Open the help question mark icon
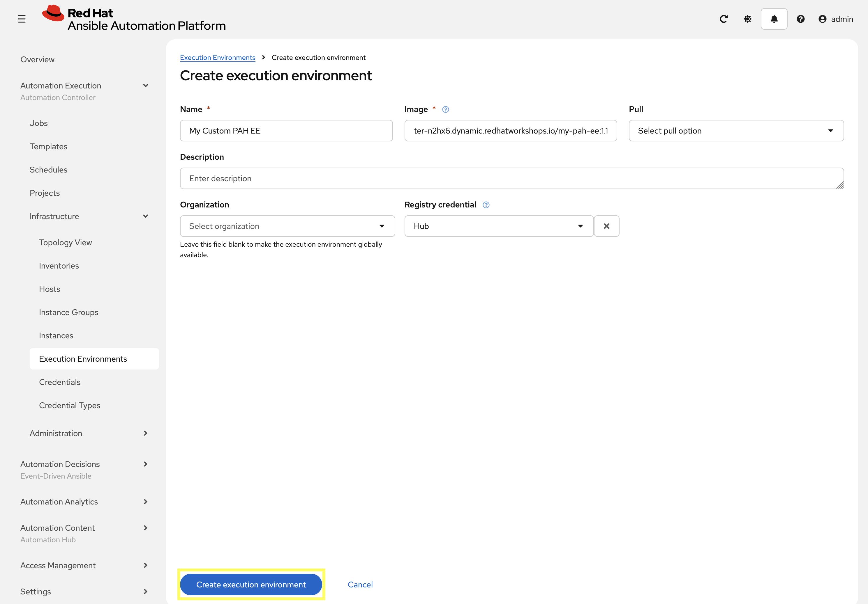Viewport: 868px width, 604px height. tap(801, 19)
